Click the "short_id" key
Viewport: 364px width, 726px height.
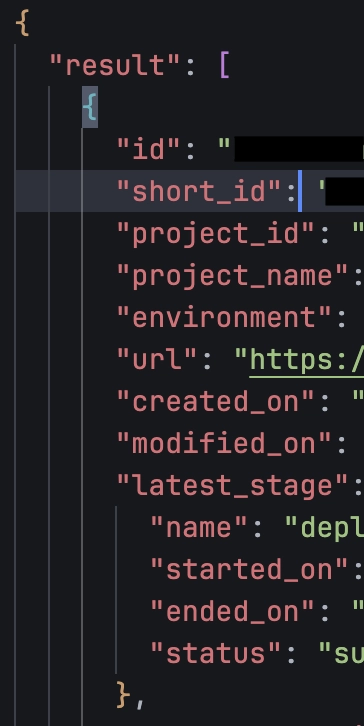(x=199, y=192)
